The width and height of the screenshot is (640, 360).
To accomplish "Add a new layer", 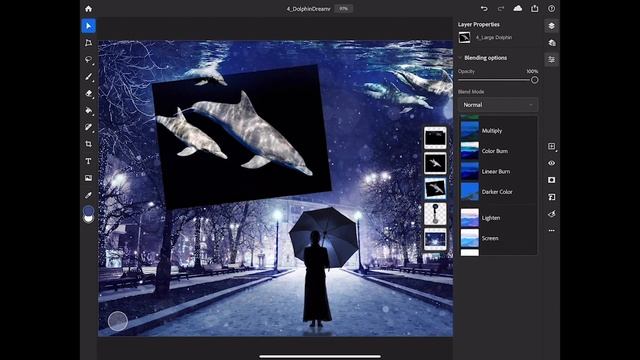I will click(x=551, y=146).
